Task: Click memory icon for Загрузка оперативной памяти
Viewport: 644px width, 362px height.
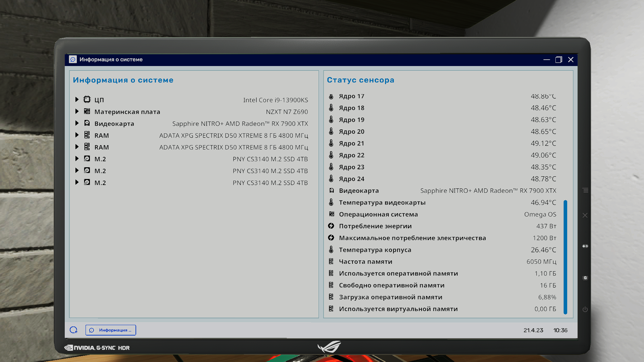Action: point(331,297)
